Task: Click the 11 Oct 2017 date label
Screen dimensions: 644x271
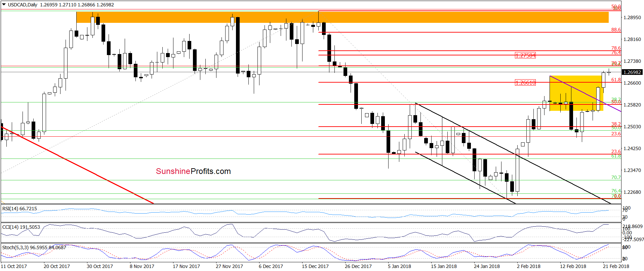Action: 14,266
